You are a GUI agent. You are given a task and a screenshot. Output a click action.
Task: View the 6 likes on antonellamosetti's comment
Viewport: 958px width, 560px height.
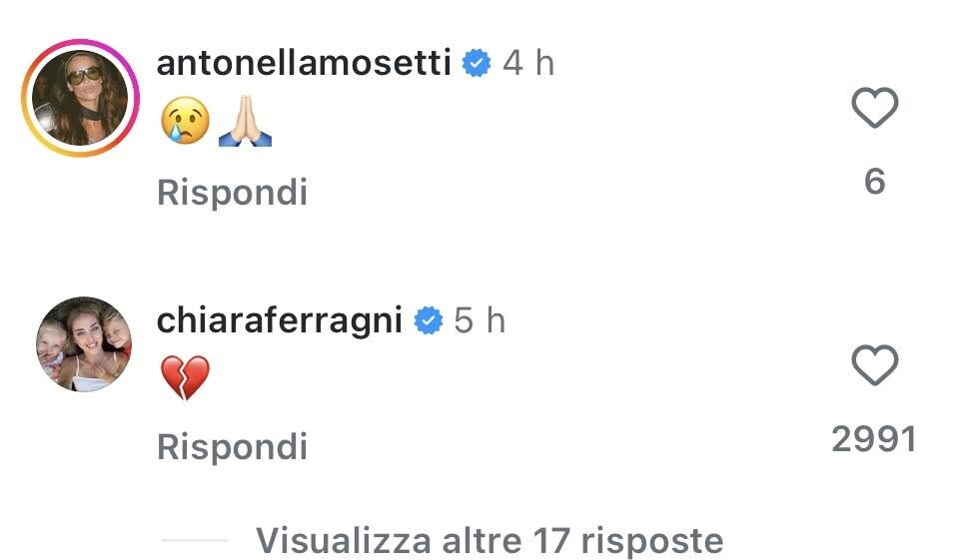click(x=874, y=182)
